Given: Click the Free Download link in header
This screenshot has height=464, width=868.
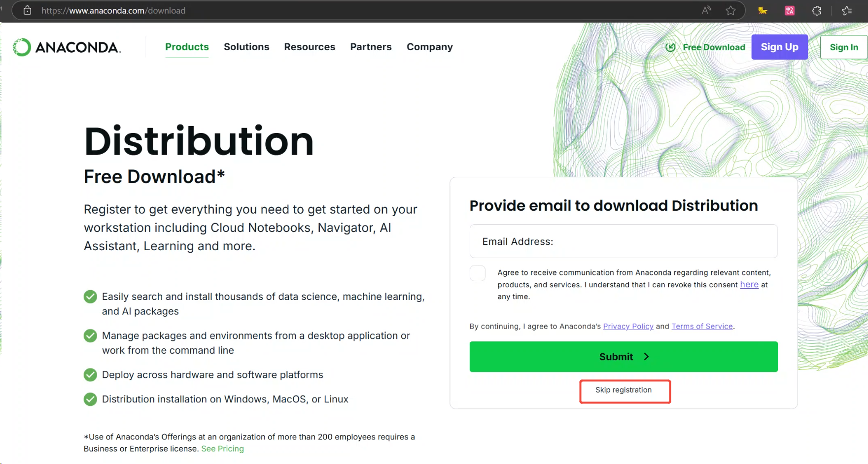Looking at the screenshot, I should coord(714,47).
